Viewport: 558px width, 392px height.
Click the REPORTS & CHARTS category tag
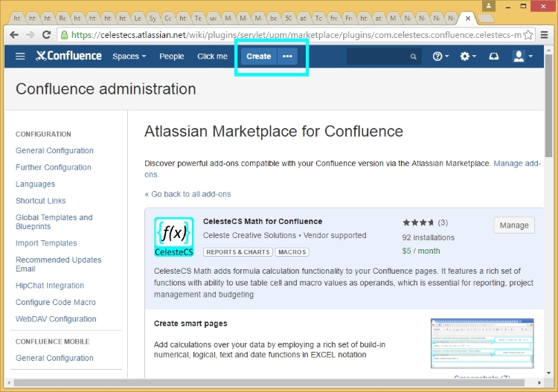[x=238, y=252]
